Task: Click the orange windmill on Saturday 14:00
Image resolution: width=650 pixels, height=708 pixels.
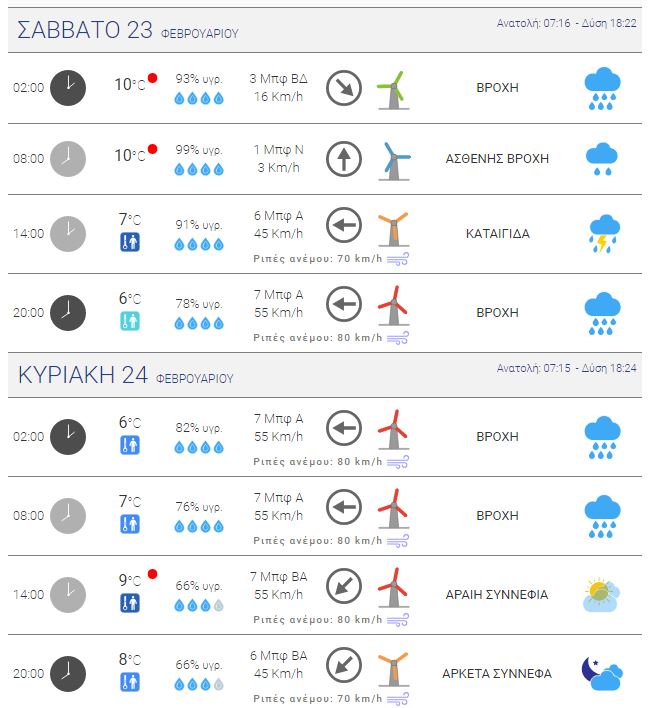Action: coord(393,229)
